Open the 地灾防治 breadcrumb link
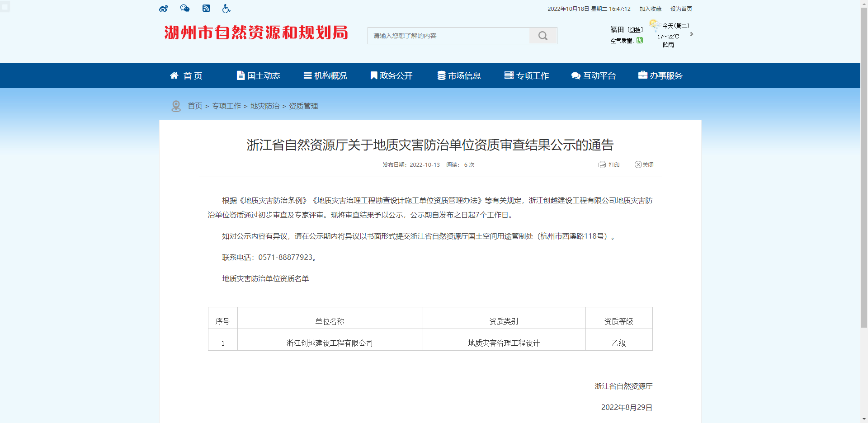 265,106
